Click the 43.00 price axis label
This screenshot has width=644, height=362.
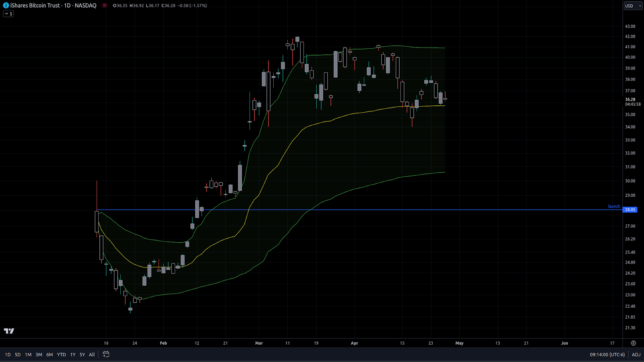coord(630,26)
